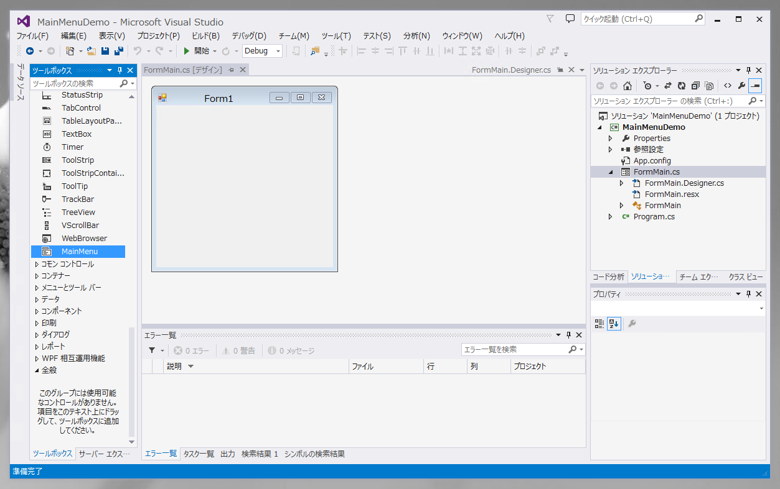The image size is (780, 489).
Task: Expand the Properties node in solution tree
Action: click(610, 138)
